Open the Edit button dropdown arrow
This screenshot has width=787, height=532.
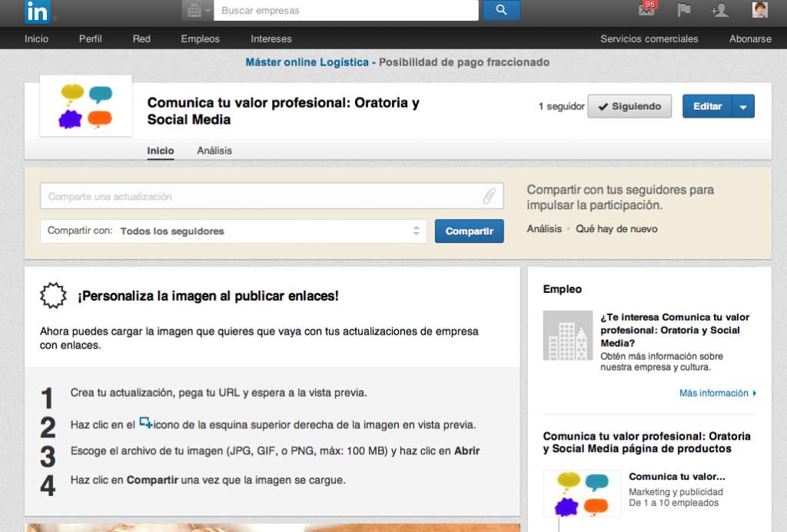(x=743, y=107)
